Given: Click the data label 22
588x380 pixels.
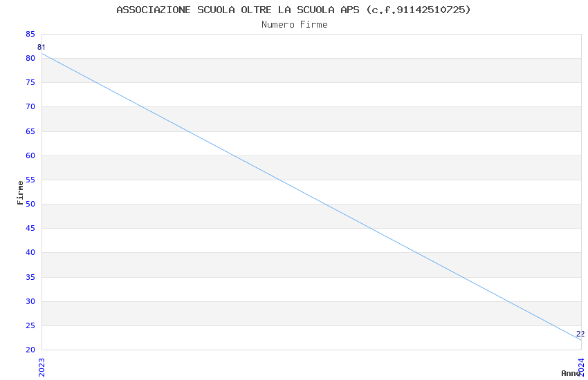Looking at the screenshot, I should coord(580,334).
